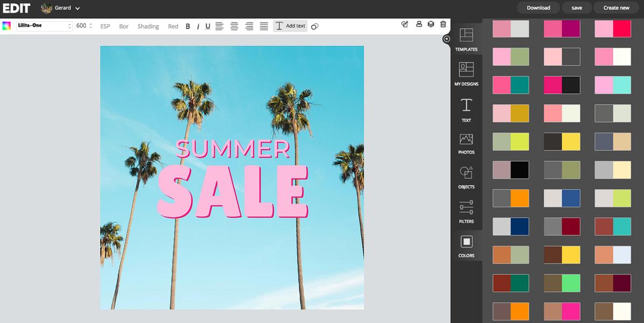Image resolution: width=644 pixels, height=323 pixels.
Task: Apply the sage and lime yellow color combo
Action: tap(511, 142)
